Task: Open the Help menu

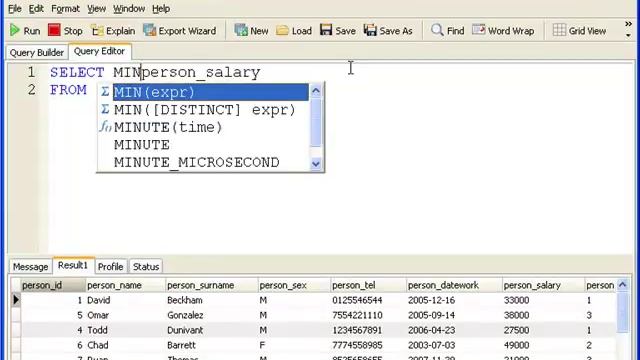Action: (x=161, y=9)
